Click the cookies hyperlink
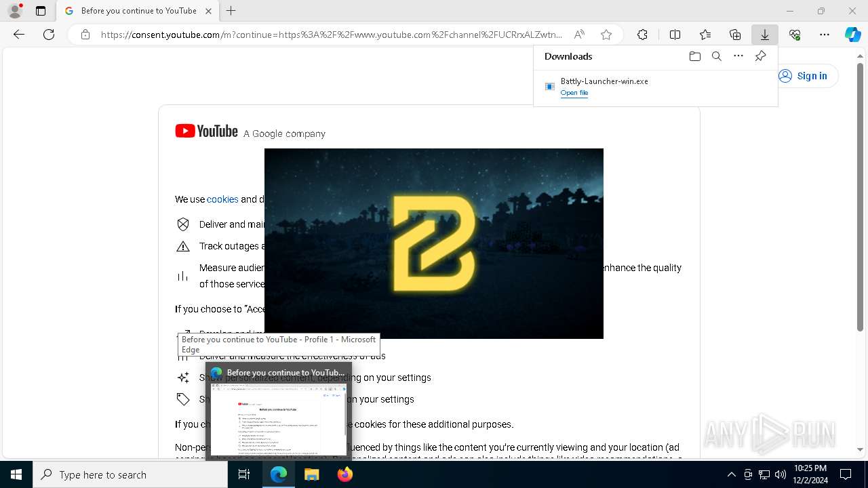This screenshot has height=488, width=868. click(x=222, y=199)
